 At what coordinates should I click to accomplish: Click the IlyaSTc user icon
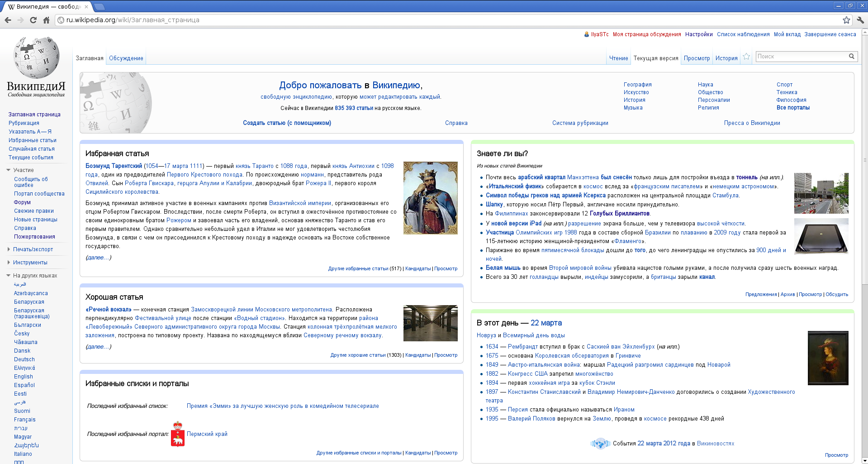coord(587,34)
